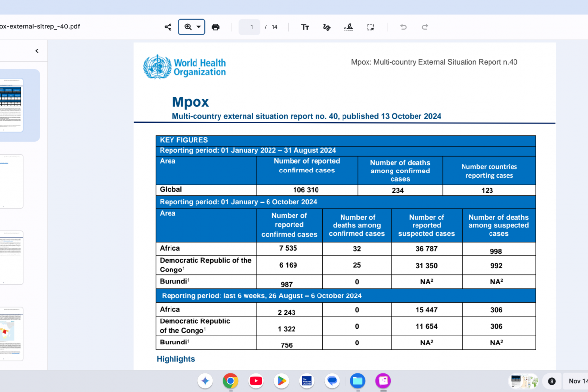Jump to the page 2 thumbnail
Viewport: 588px width, 392px height.
(12, 181)
